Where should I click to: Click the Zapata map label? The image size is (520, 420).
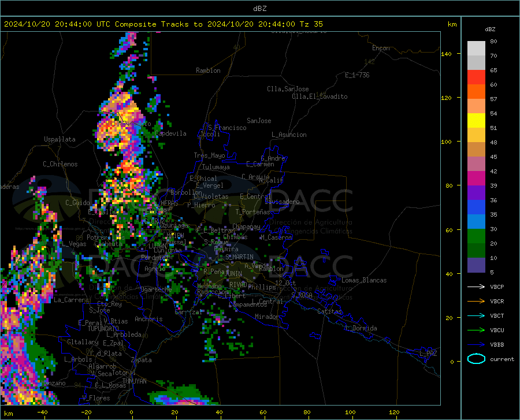[x=142, y=360]
